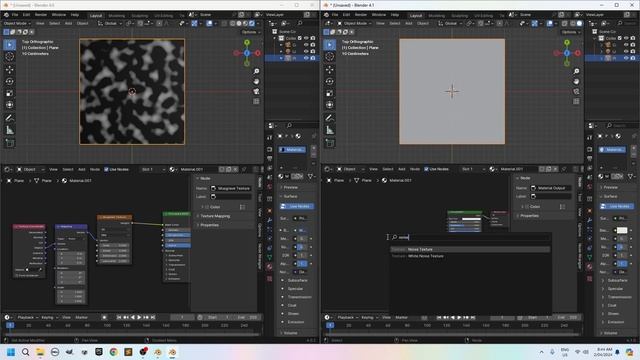Click pan view hand icon in left window
The image size is (640, 360).
(x=256, y=81)
